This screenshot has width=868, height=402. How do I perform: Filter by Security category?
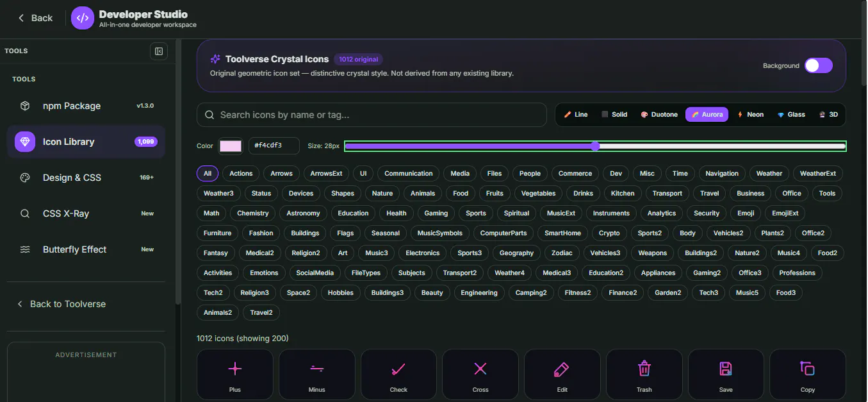707,213
